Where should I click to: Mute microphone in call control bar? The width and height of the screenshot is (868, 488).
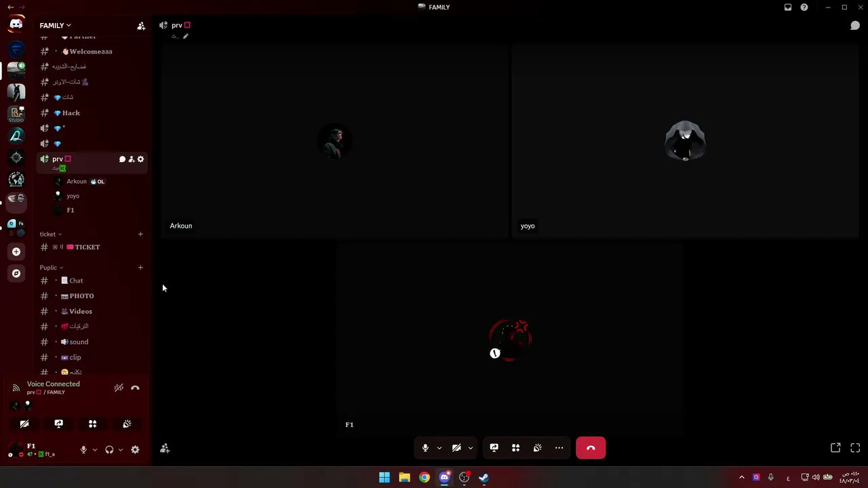click(x=425, y=448)
